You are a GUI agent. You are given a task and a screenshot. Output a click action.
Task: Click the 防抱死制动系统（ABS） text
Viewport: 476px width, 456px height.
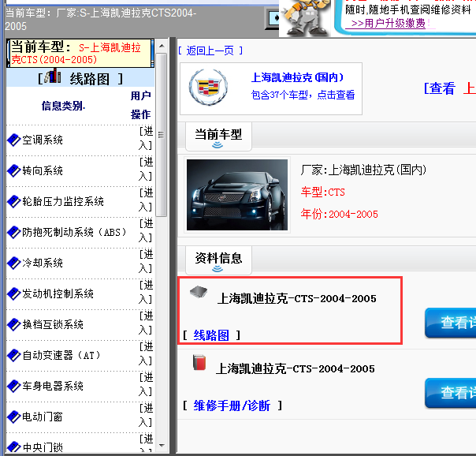(x=74, y=233)
